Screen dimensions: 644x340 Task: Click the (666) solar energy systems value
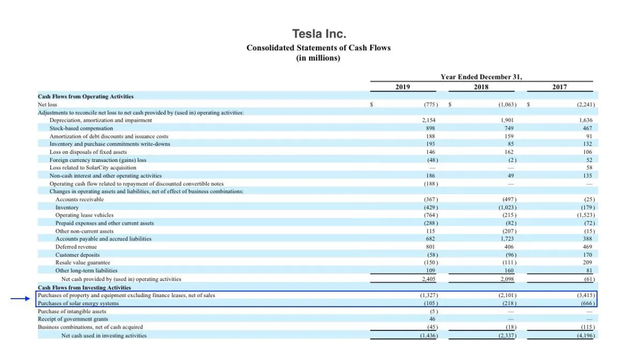tap(588, 303)
